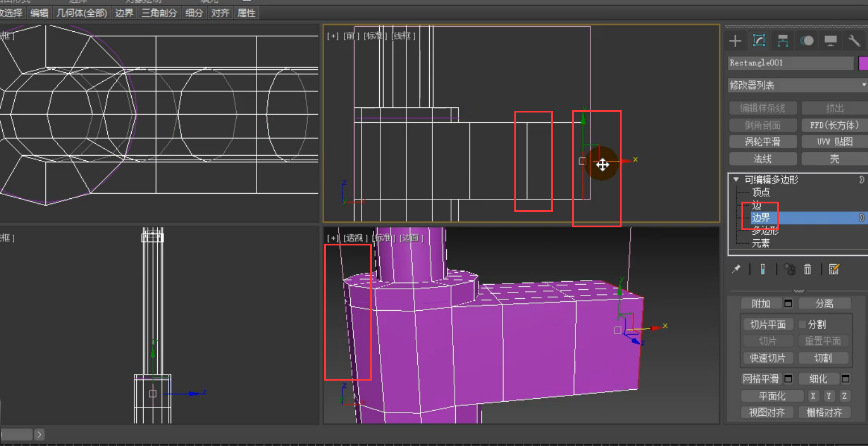The height and width of the screenshot is (446, 868).
Task: Open Configure Modifier Sets icon
Action: click(x=833, y=269)
